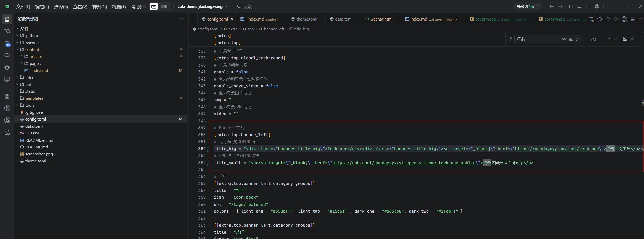644x239 pixels.
Task: Open the eye-shaped view in activity bar
Action: point(7,55)
